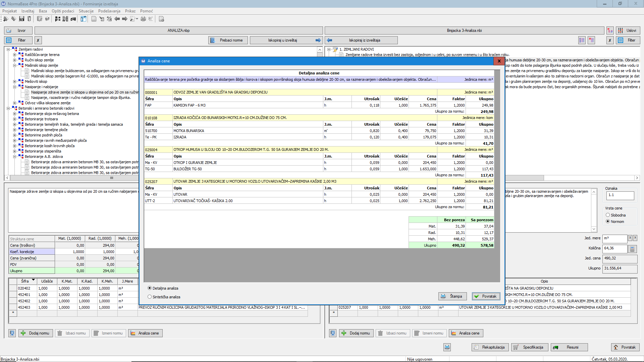This screenshot has width=644, height=362.
Task: Click the left arrow toolbar icon
Action: [x=117, y=19]
